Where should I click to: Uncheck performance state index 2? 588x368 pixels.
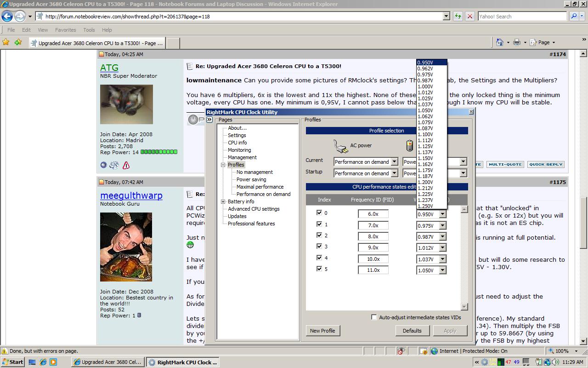point(319,235)
